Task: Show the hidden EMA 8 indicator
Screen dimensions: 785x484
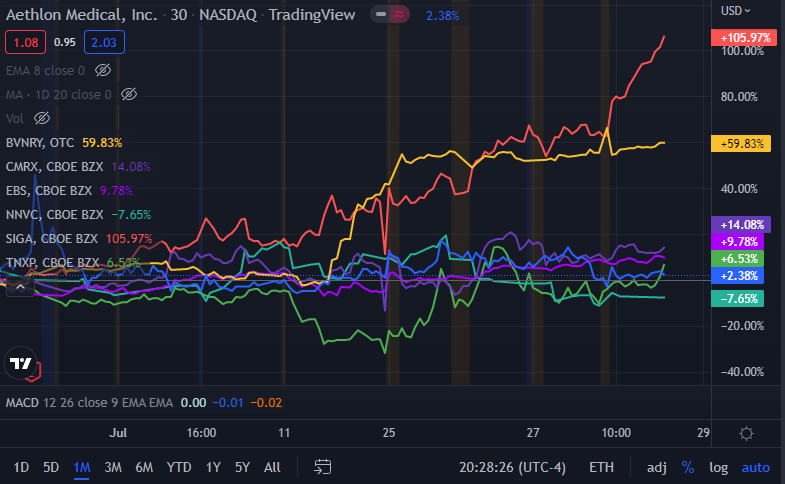Action: [x=103, y=71]
